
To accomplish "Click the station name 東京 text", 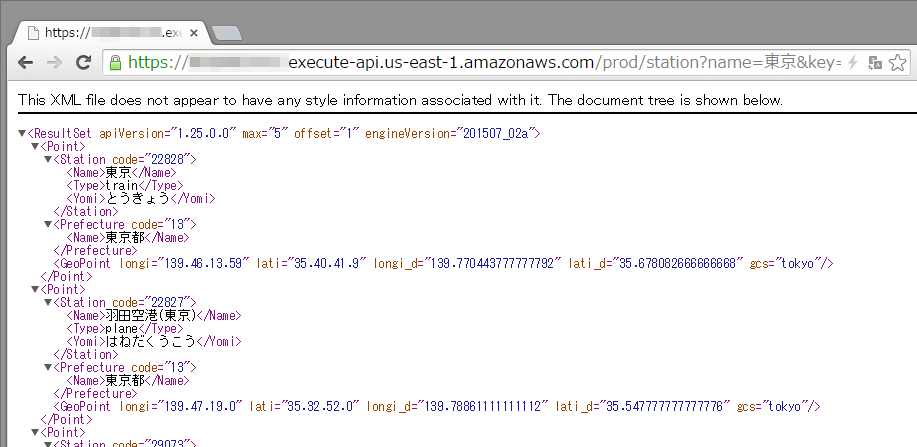I will pos(118,173).
